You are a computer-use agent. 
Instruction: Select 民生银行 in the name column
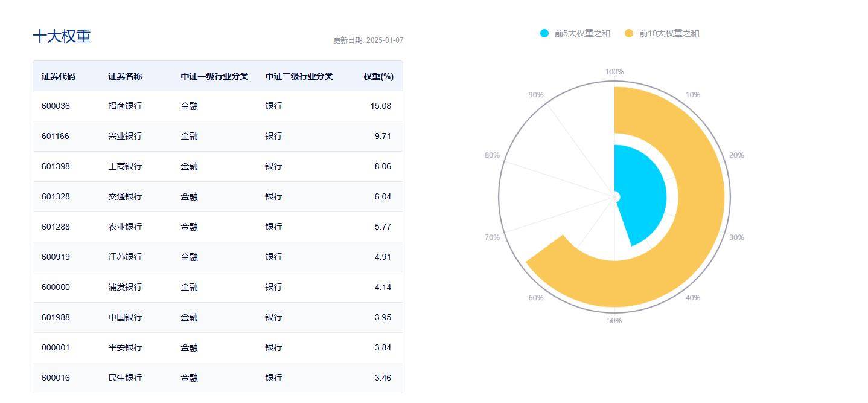125,378
